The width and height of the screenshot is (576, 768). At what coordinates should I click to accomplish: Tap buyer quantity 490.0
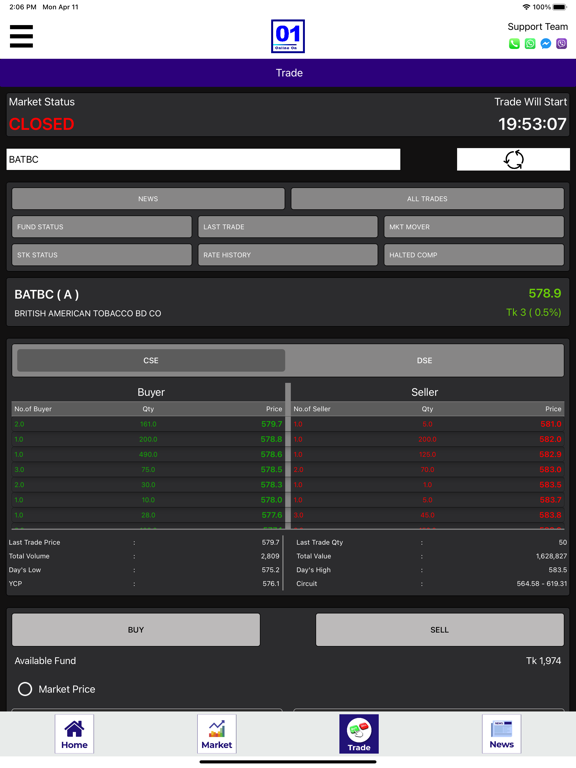148,455
